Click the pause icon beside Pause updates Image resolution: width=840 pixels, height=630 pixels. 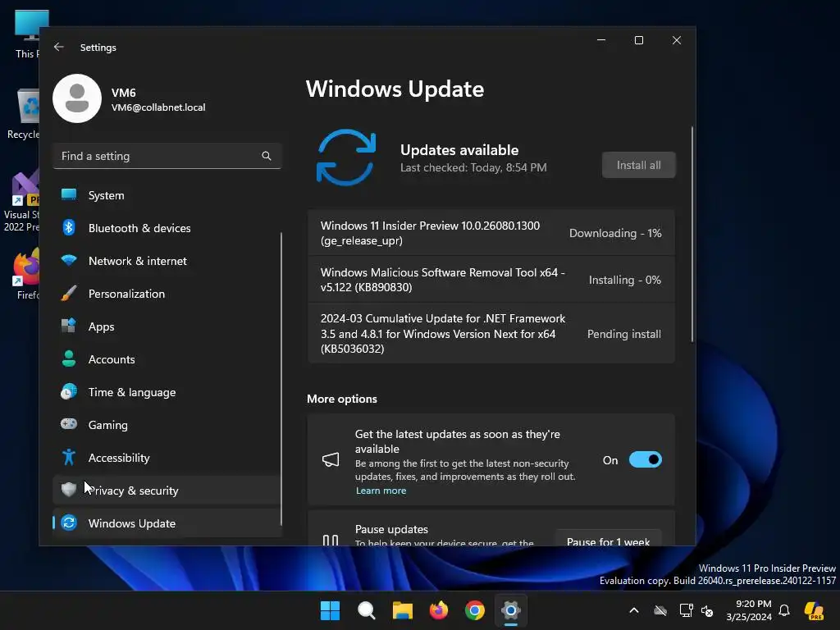click(331, 540)
